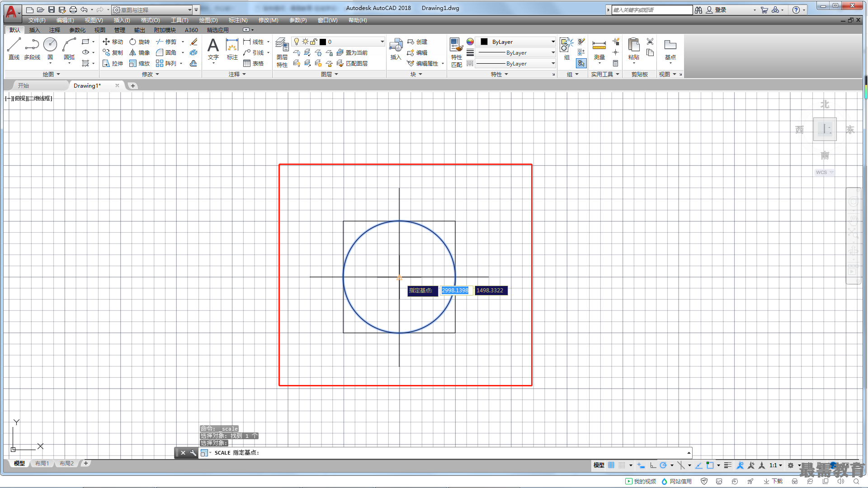Select the Polyline (多段线) tool
Viewport: 868px width, 488px height.
pyautogui.click(x=32, y=48)
